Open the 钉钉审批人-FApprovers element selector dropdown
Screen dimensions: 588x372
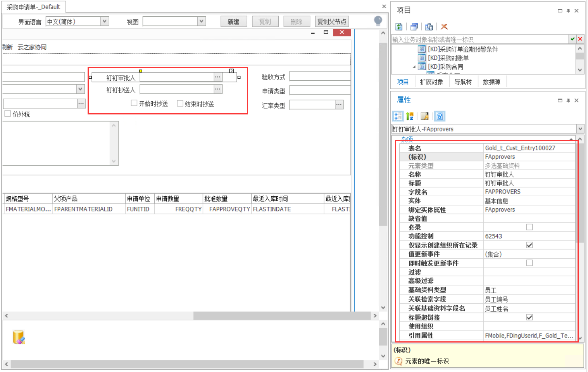(580, 129)
